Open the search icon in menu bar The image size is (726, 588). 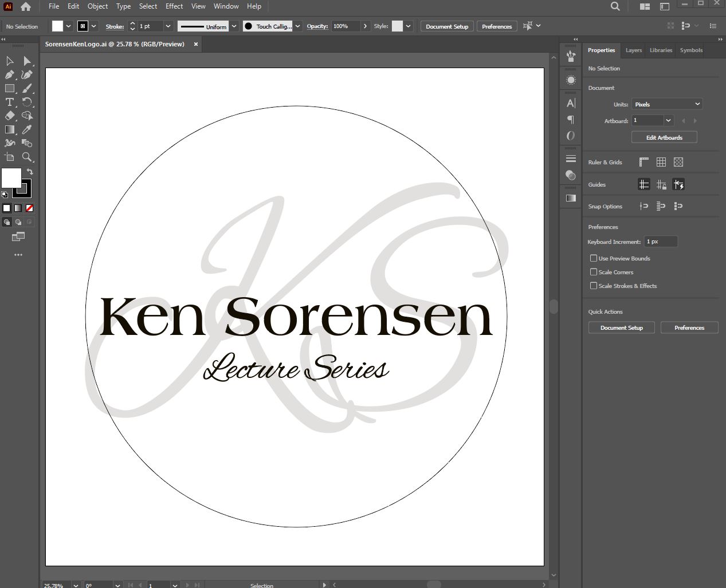615,6
